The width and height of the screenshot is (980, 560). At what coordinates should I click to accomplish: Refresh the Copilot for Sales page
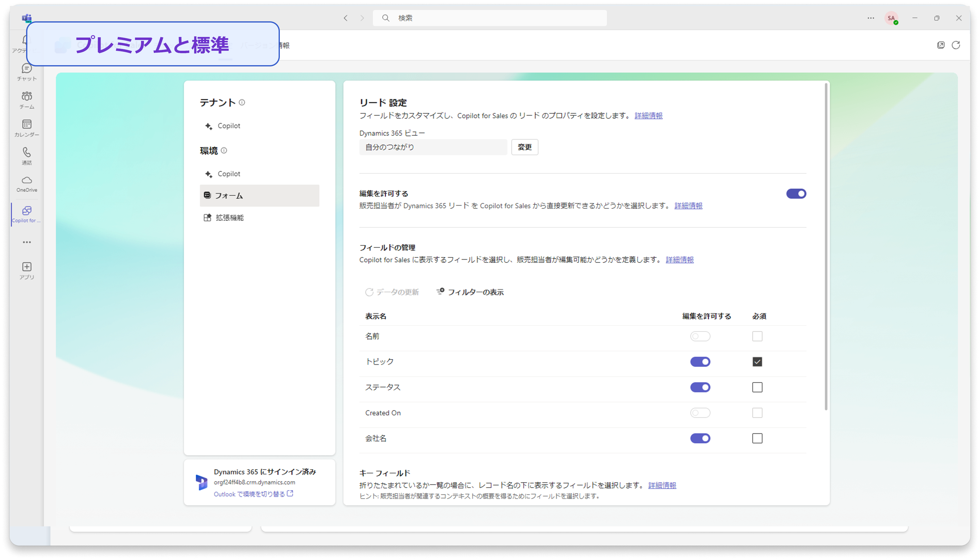pyautogui.click(x=957, y=45)
